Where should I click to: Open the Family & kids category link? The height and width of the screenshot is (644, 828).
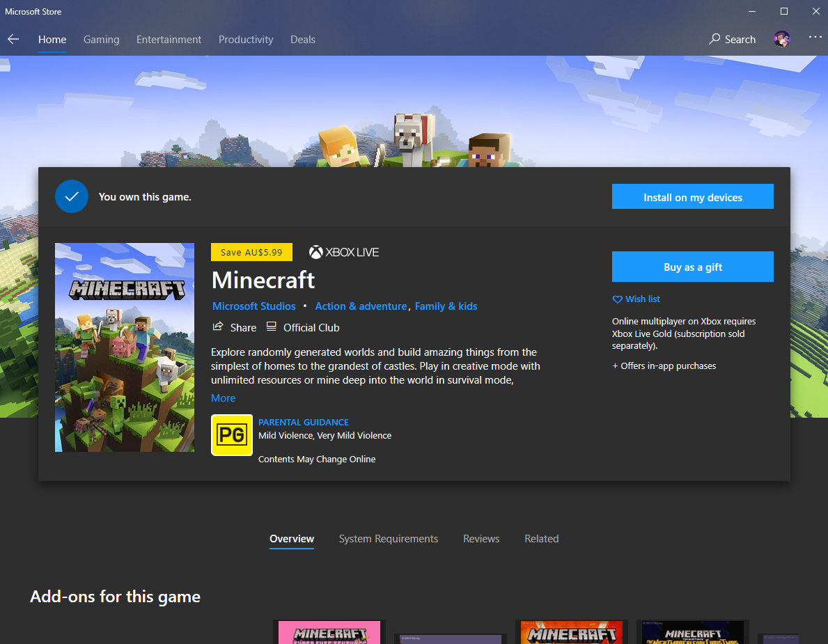446,306
